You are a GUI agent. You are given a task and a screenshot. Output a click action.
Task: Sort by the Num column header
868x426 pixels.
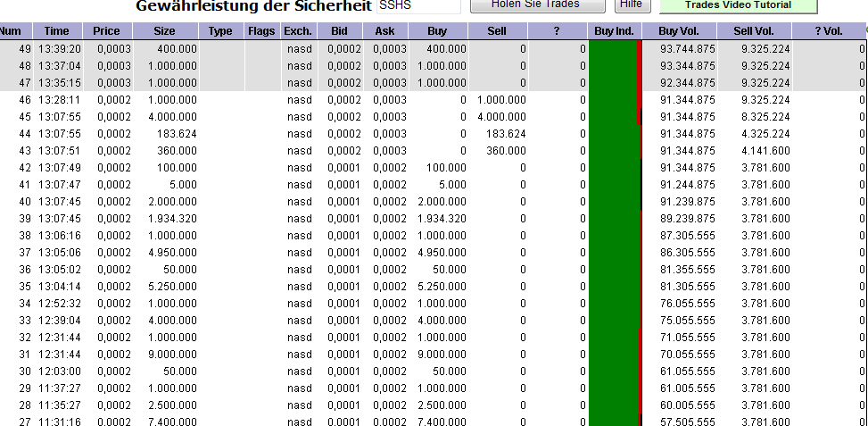click(x=15, y=31)
